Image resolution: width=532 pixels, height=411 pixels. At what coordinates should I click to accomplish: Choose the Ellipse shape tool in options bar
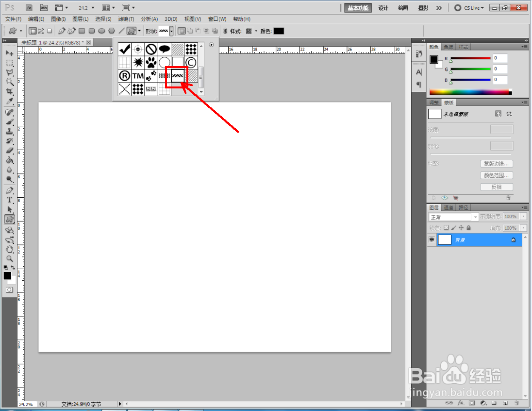(x=101, y=31)
